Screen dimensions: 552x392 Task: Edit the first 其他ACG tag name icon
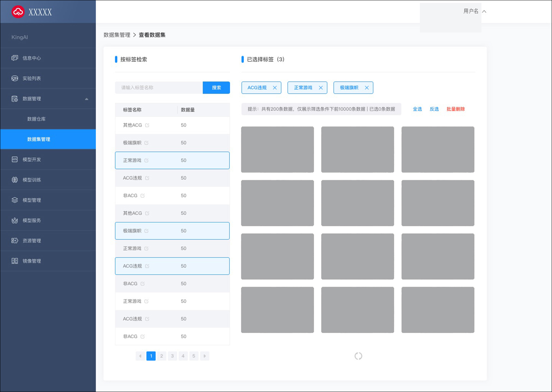(x=147, y=125)
